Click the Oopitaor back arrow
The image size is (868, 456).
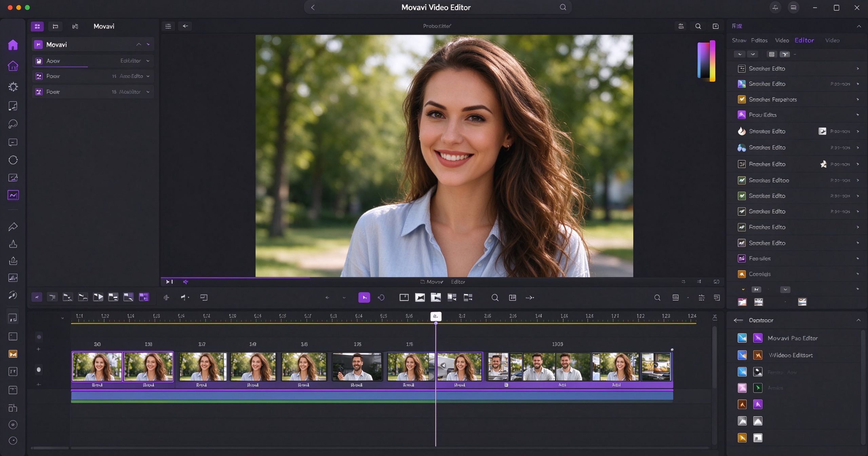pos(738,320)
